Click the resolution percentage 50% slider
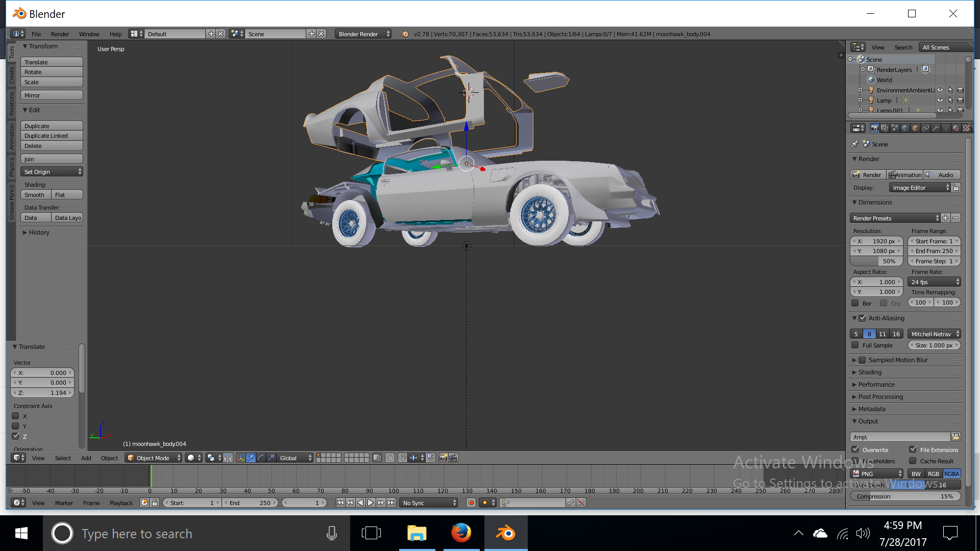The height and width of the screenshot is (551, 980). tap(876, 261)
